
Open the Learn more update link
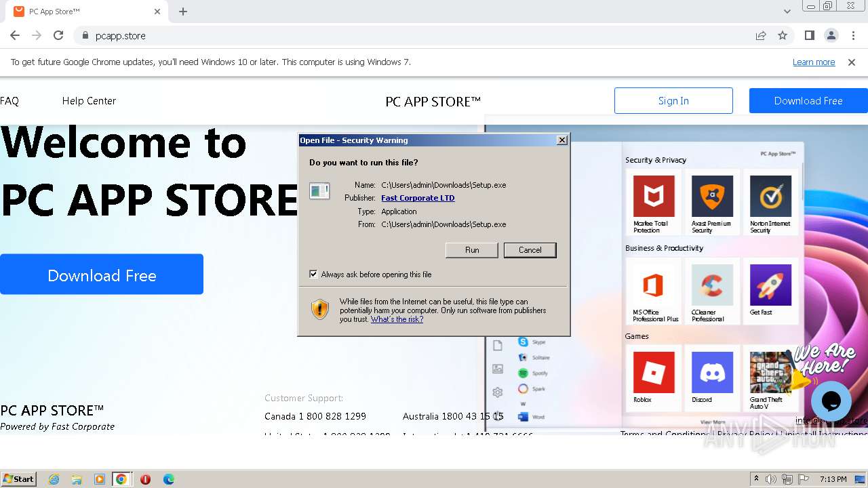click(x=814, y=62)
